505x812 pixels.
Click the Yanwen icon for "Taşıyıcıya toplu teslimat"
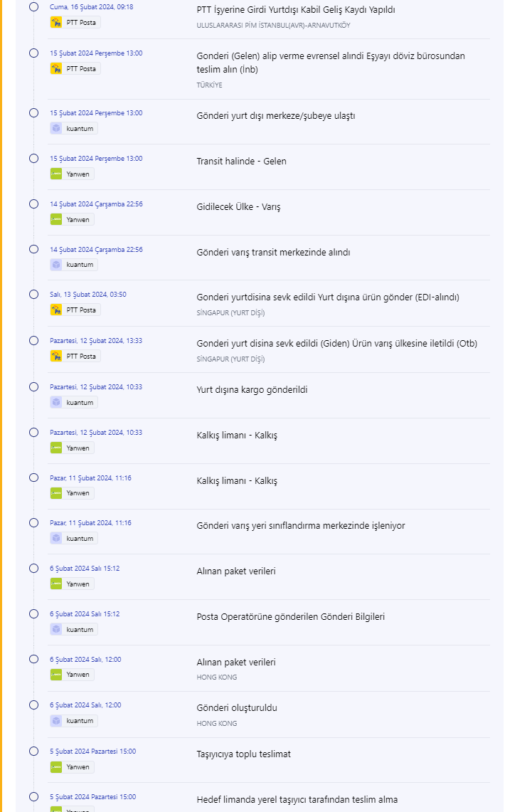pyautogui.click(x=56, y=767)
